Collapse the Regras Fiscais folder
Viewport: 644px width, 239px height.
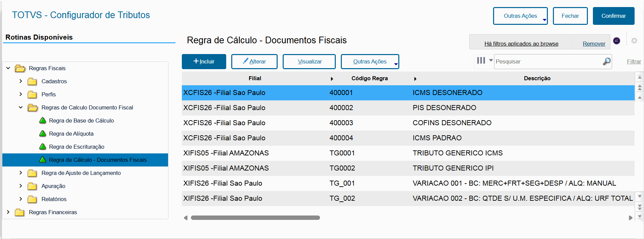click(8, 68)
